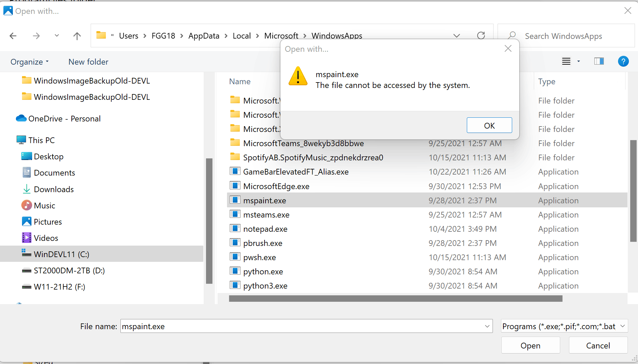This screenshot has width=638, height=364.
Task: Open Documents from the sidebar
Action: click(48, 173)
